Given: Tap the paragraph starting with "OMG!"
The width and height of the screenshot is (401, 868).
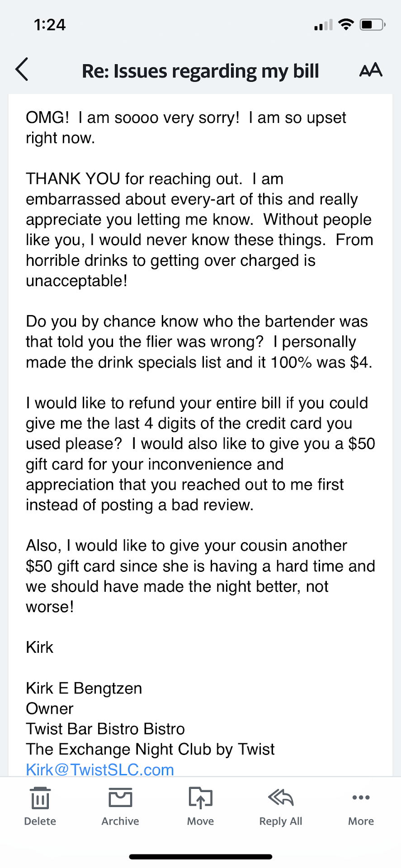Looking at the screenshot, I should click(x=185, y=127).
